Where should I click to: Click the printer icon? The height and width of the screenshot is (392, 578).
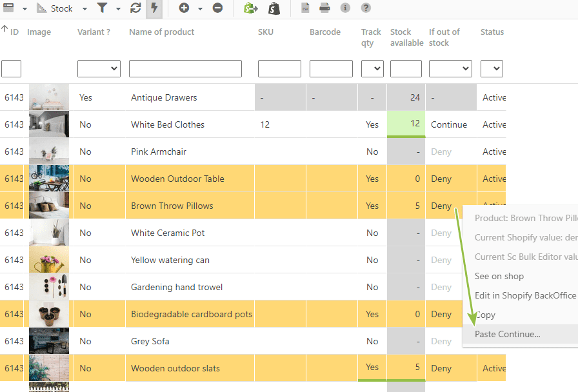click(x=324, y=8)
